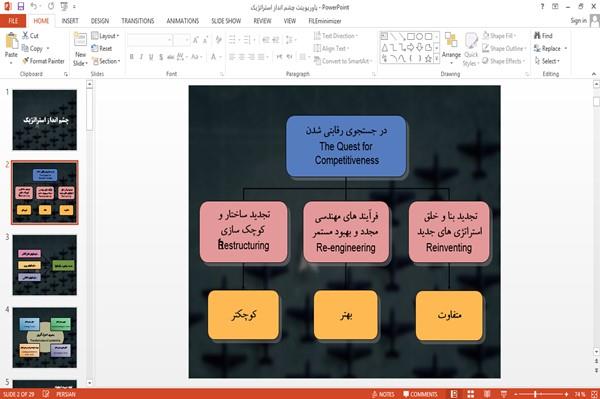The height and width of the screenshot is (399, 600).
Task: Toggle Bold formatting
Action: [132, 57]
